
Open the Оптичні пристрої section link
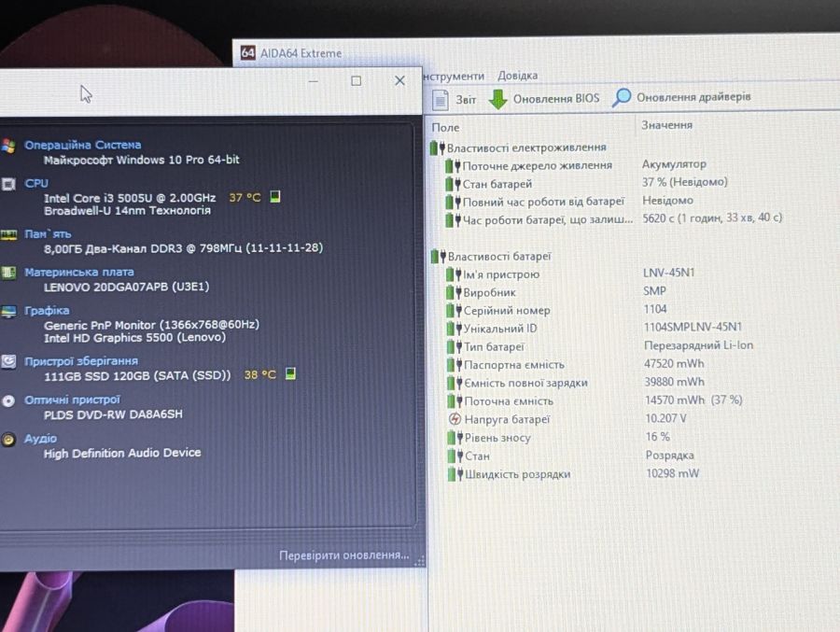coord(72,400)
